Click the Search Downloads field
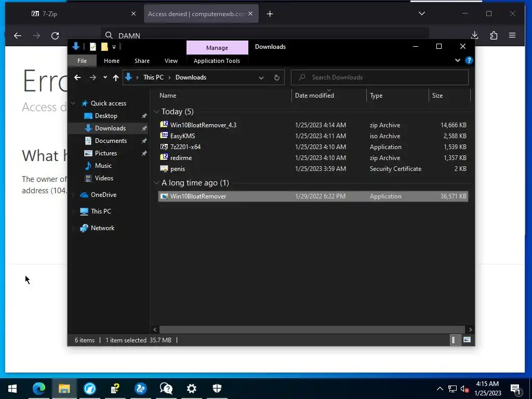Image resolution: width=532 pixels, height=399 pixels. (x=380, y=77)
